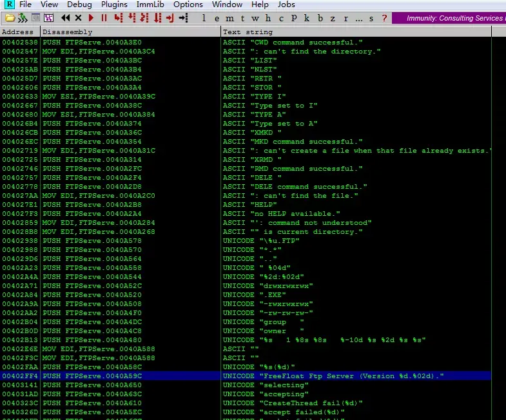
Task: Close the debugged program with X icon
Action: click(x=78, y=18)
